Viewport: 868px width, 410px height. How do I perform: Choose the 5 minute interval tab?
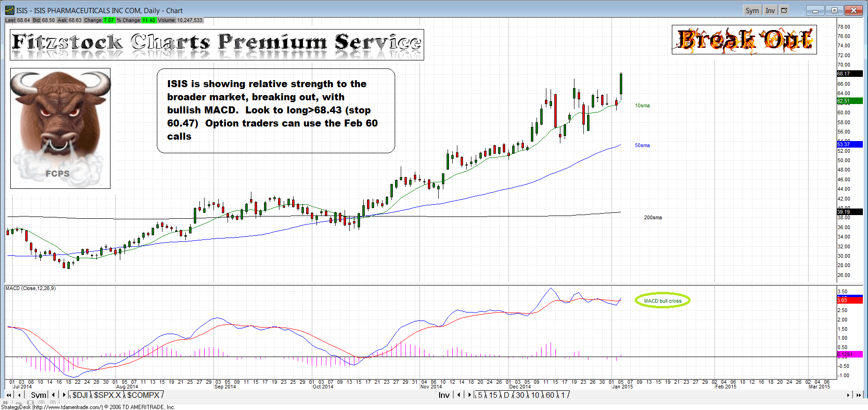[x=480, y=395]
